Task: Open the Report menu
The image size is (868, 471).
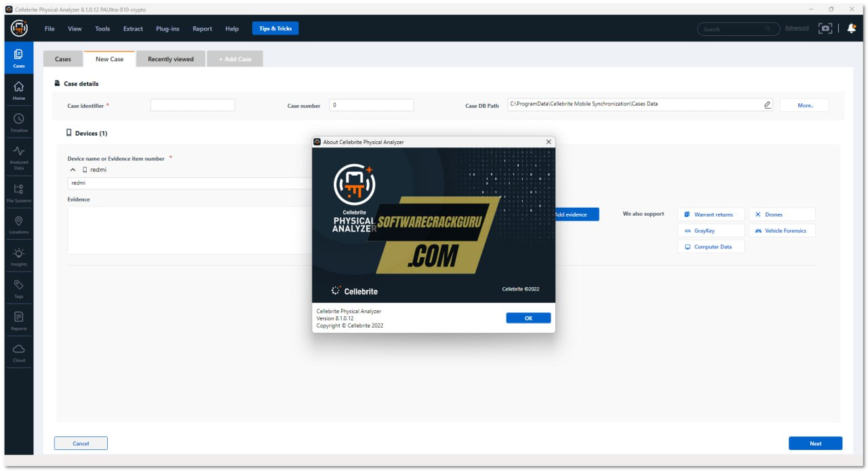Action: [202, 29]
